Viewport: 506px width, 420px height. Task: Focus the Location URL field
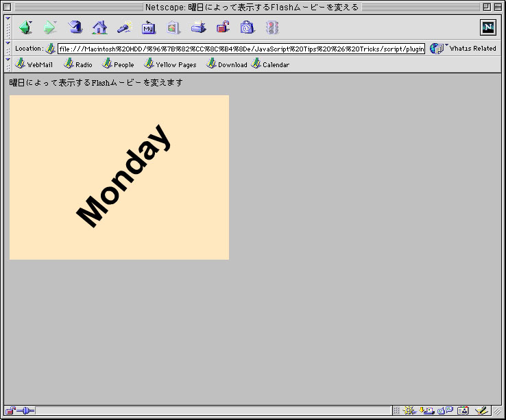pos(241,49)
